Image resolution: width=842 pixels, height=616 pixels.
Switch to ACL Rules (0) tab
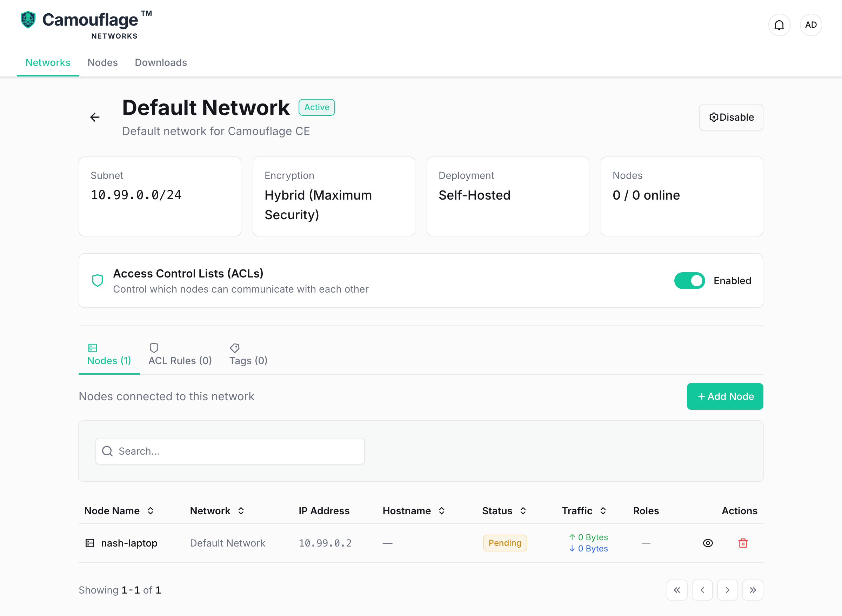(x=180, y=355)
